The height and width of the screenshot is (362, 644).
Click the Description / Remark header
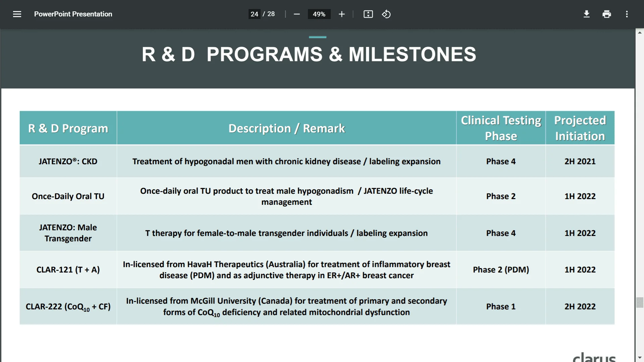point(286,128)
